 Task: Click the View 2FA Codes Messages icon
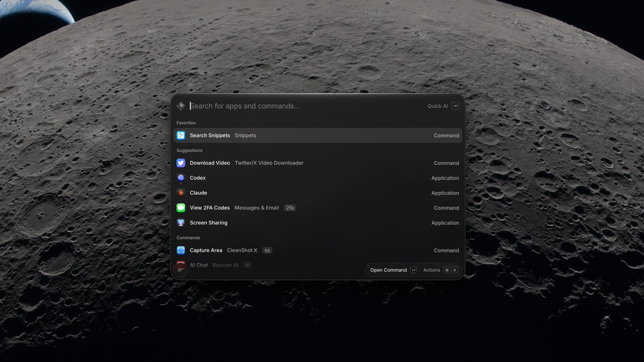pos(181,208)
